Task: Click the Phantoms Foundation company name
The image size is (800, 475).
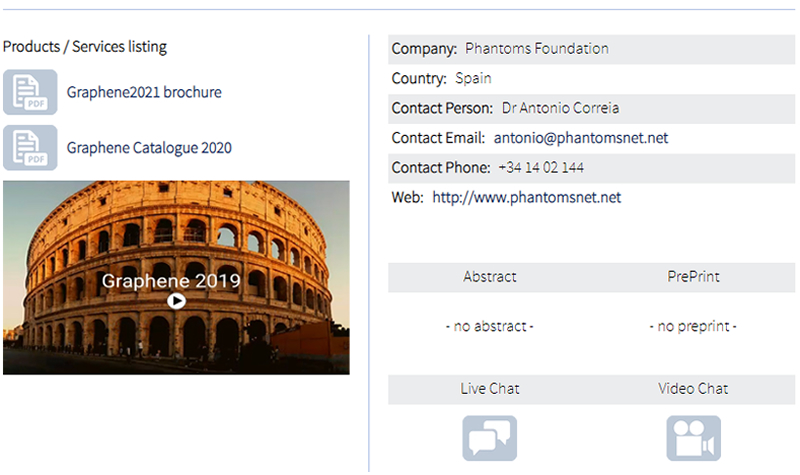Action: coord(537,48)
